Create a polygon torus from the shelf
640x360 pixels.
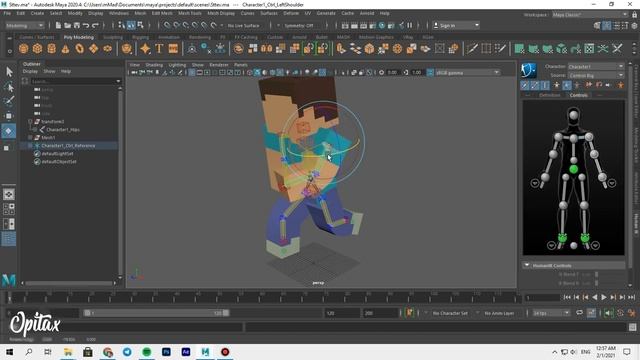80,49
